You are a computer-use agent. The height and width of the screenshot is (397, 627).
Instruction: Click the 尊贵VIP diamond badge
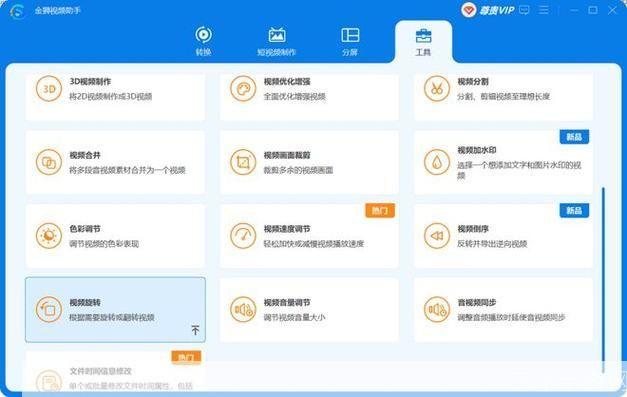coord(468,10)
